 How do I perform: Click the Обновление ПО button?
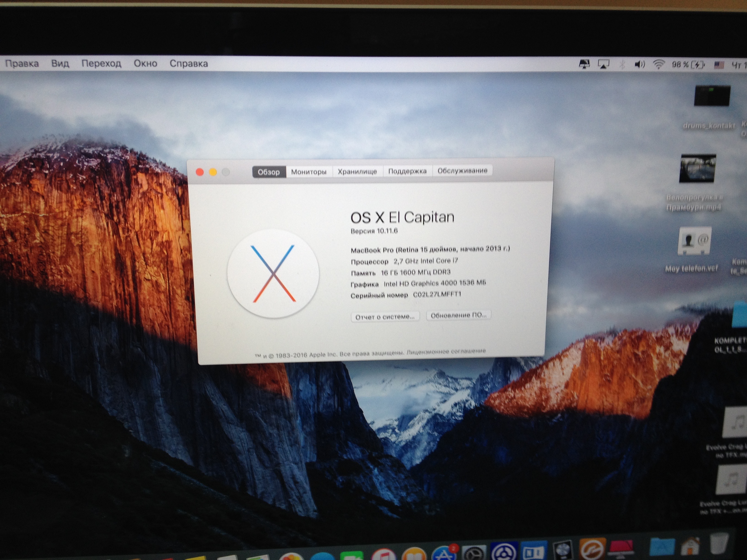[x=458, y=315]
